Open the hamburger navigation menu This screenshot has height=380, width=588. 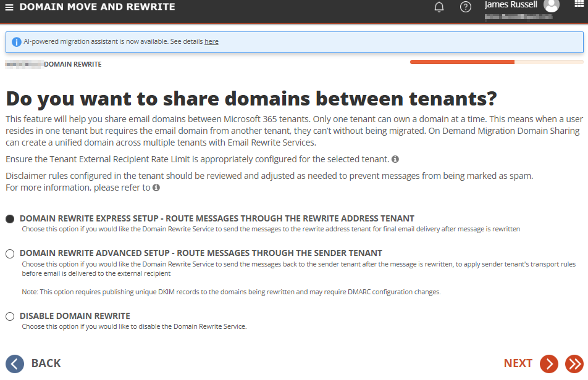click(x=9, y=7)
